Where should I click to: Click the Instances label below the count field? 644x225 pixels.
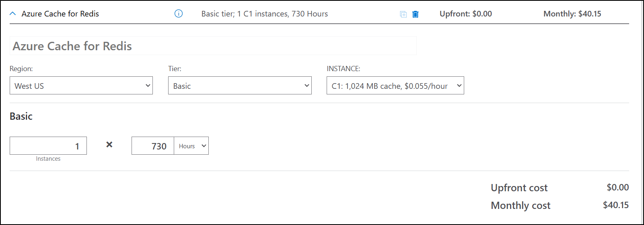[x=48, y=159]
